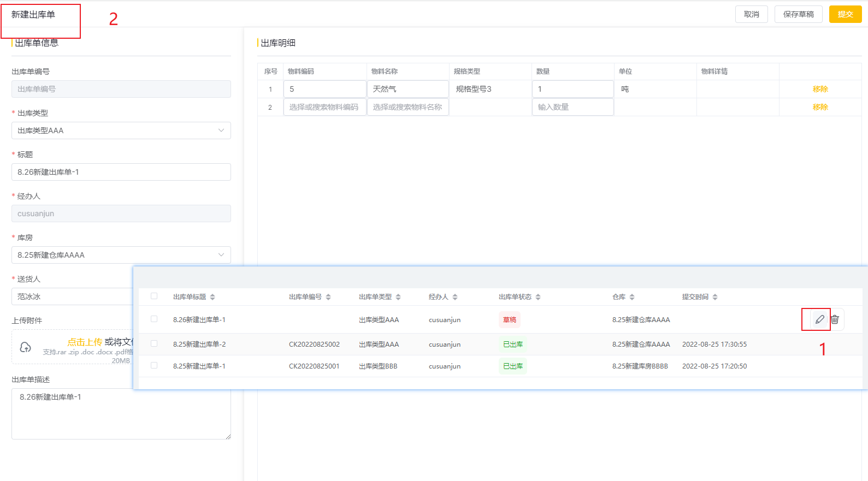The width and height of the screenshot is (868, 481).
Task: Check the row 8.26新建出库单-1
Action: (154, 319)
